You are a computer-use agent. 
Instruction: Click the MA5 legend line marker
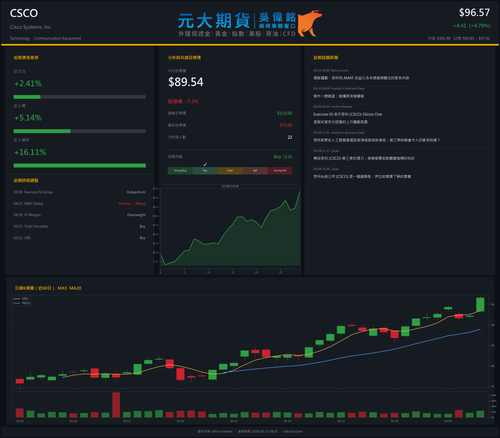[17, 299]
